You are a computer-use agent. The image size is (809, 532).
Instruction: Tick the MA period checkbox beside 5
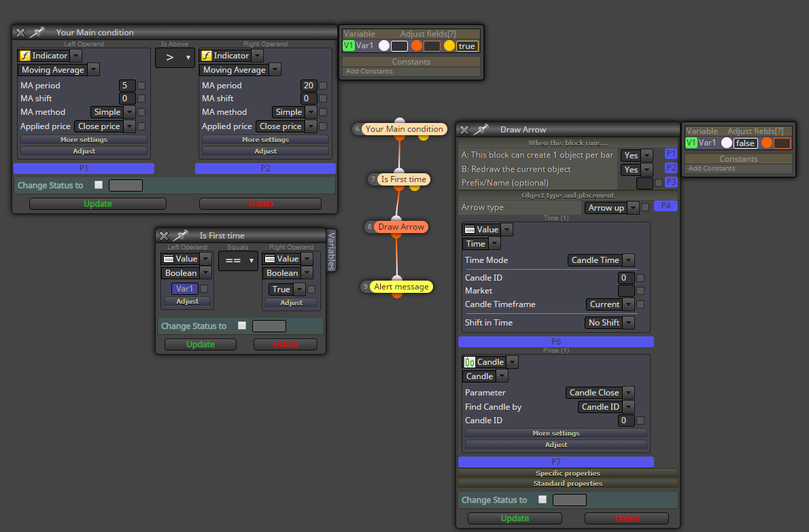[x=141, y=86]
